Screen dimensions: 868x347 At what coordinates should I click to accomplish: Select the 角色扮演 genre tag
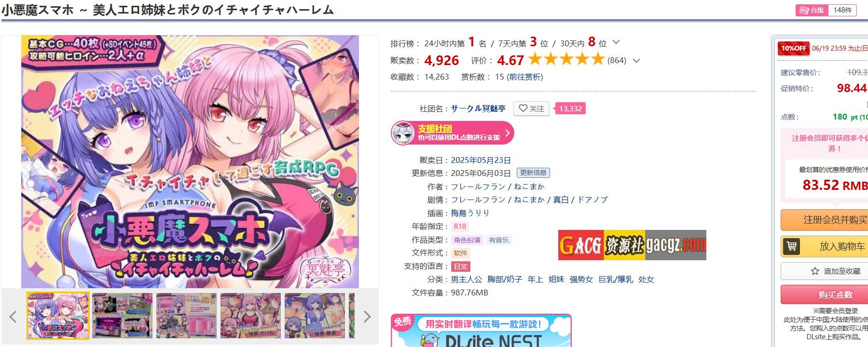467,240
